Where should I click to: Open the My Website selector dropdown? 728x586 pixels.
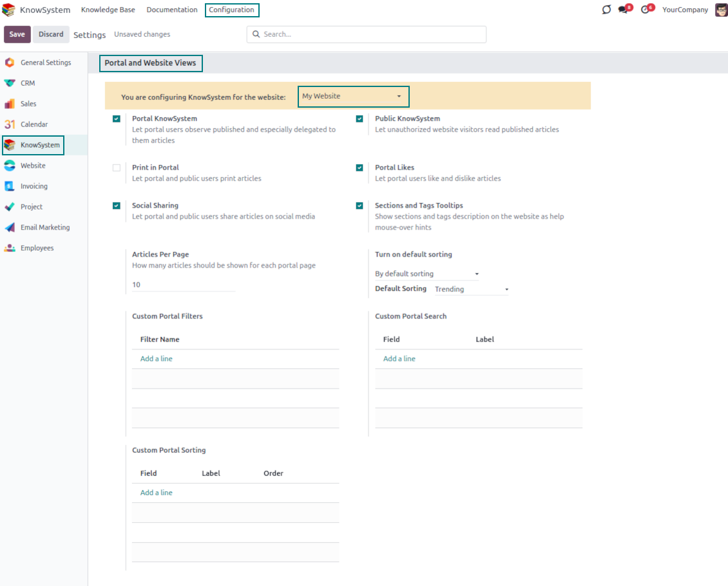pos(353,97)
